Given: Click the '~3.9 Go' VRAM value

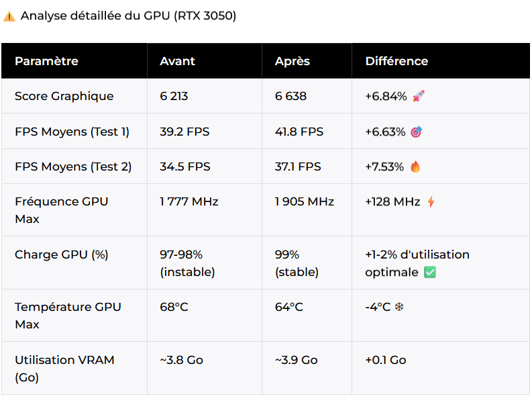Looking at the screenshot, I should click(x=297, y=360).
